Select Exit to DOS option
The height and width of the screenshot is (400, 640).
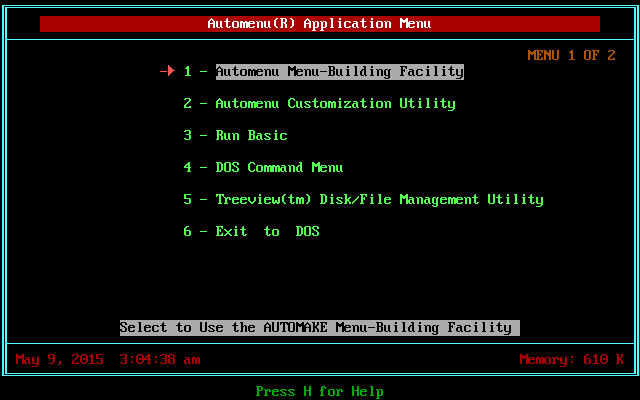267,231
